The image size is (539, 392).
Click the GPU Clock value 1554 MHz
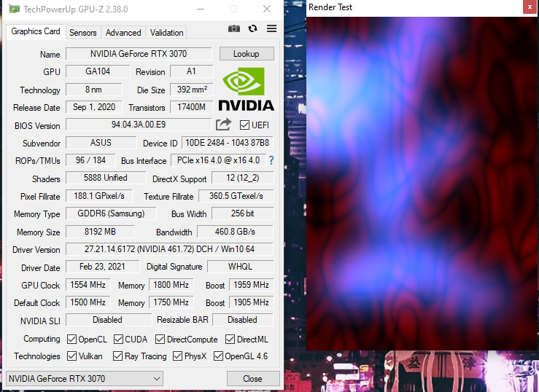pyautogui.click(x=88, y=285)
